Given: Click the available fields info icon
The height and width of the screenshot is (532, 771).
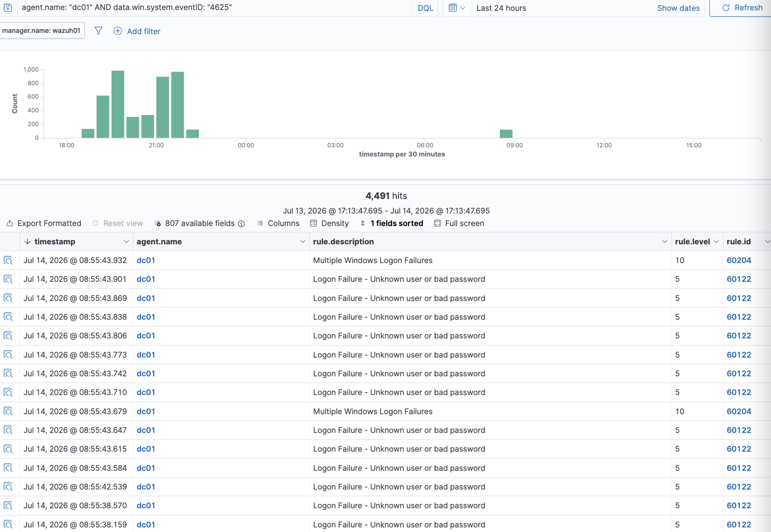Looking at the screenshot, I should point(241,224).
